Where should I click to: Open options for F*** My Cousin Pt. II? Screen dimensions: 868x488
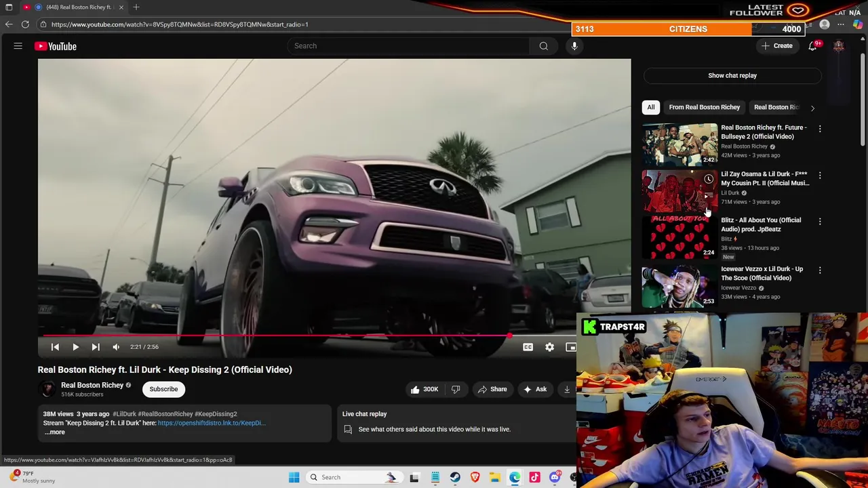click(820, 175)
